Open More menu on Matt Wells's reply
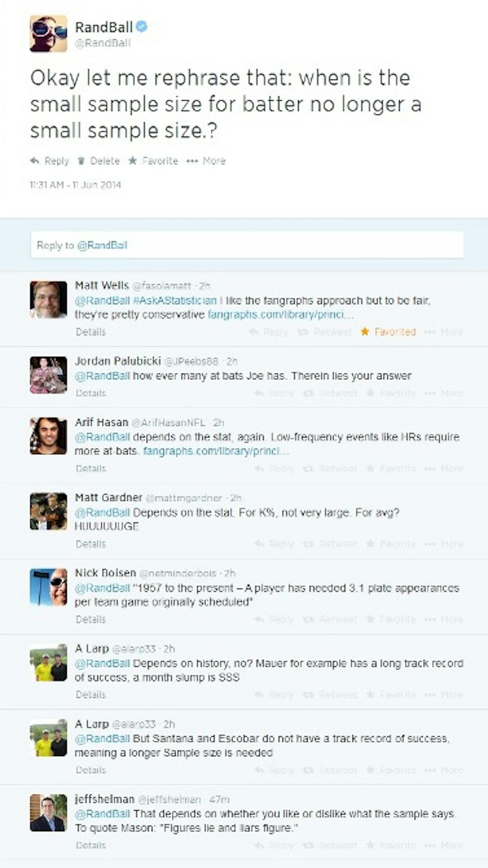The width and height of the screenshot is (488, 868). click(428, 332)
